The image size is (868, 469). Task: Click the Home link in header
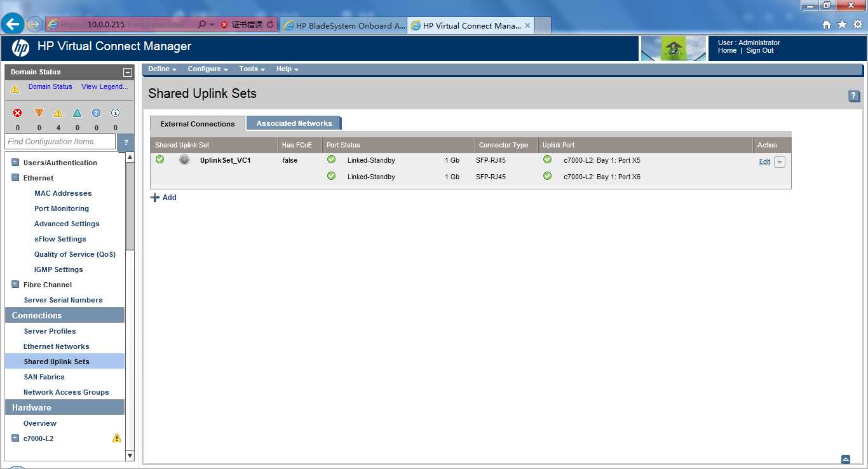click(727, 51)
